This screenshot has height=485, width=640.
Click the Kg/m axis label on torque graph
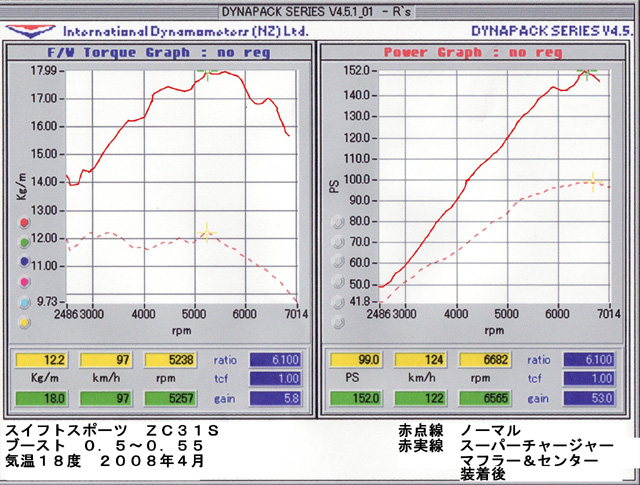point(22,187)
